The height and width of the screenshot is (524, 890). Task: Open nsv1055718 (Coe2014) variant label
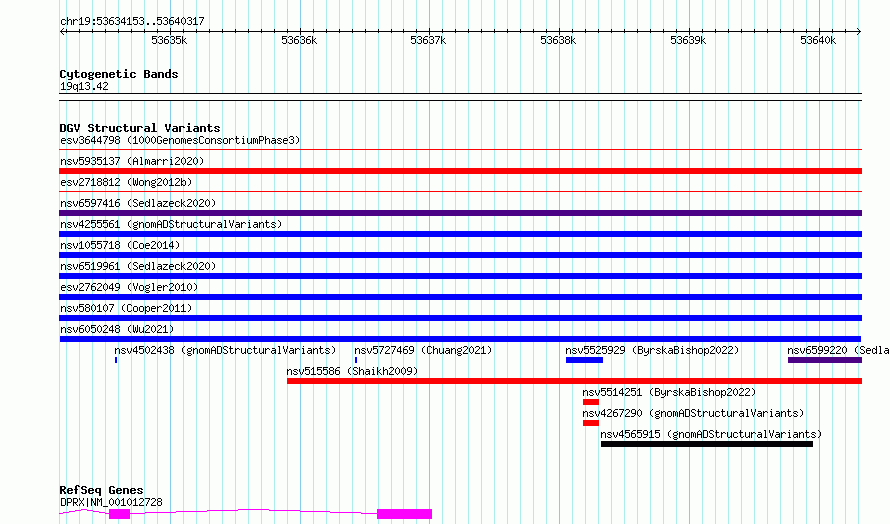[120, 245]
